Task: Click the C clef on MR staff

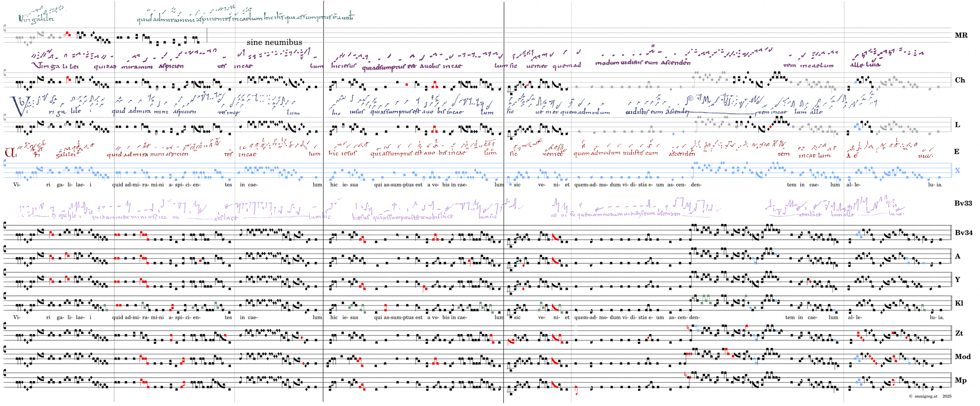Action: 5,28
